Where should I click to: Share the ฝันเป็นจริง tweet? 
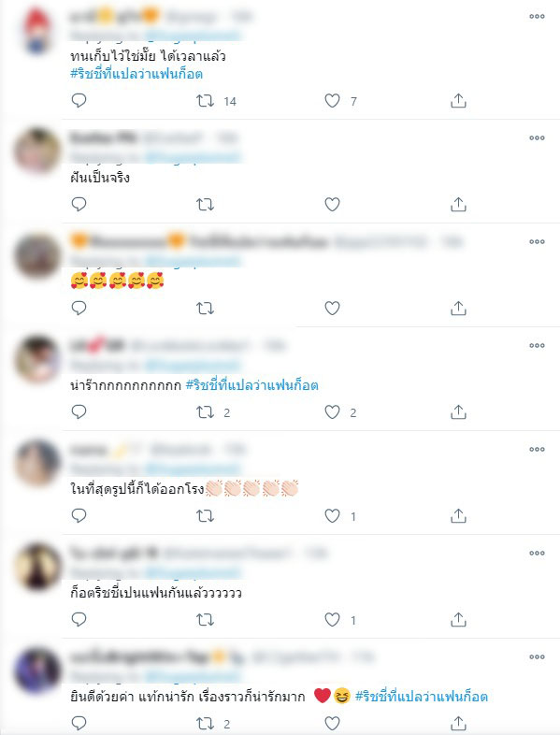click(x=458, y=205)
